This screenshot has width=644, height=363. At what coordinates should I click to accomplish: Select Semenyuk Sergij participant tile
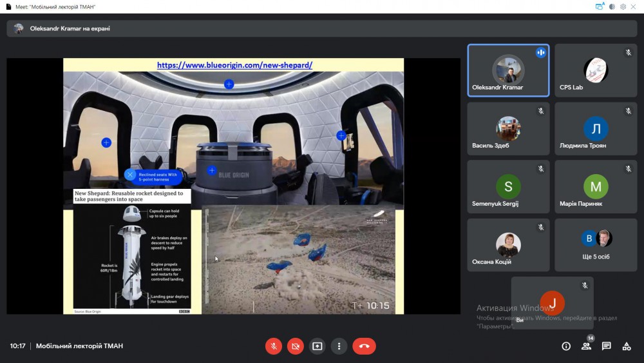pos(509,186)
